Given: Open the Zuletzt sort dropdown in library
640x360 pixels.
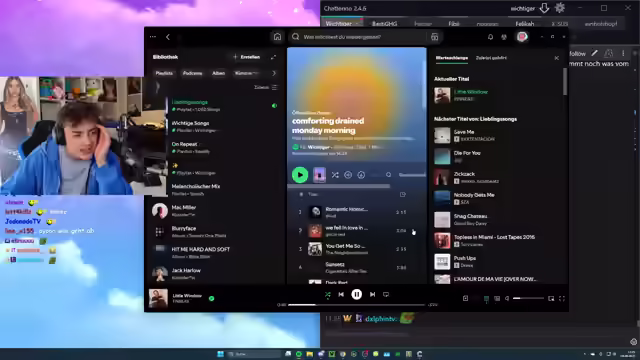Looking at the screenshot, I should (266, 87).
